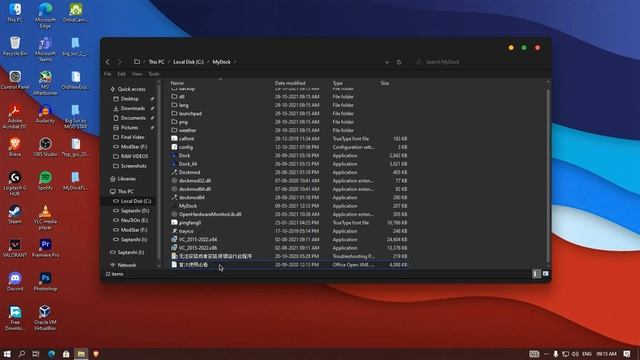Viewport: 640px width, 360px height.
Task: Open the notification center icon
Action: [x=627, y=354]
